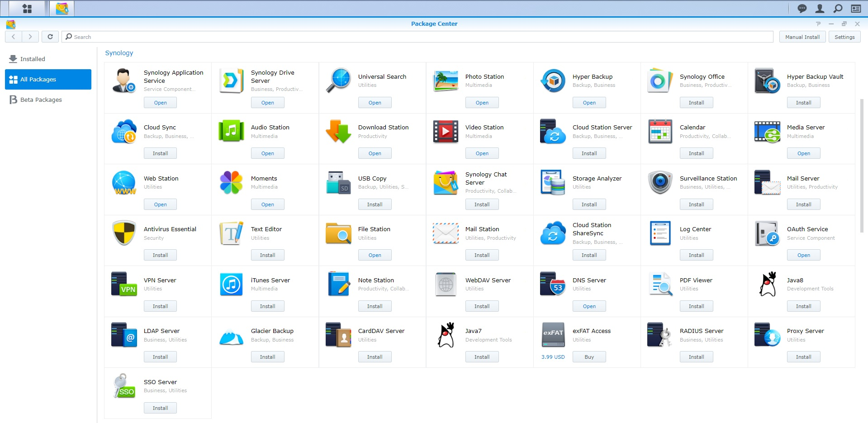The height and width of the screenshot is (423, 868).
Task: Open the widgets panel icon
Action: pyautogui.click(x=856, y=8)
